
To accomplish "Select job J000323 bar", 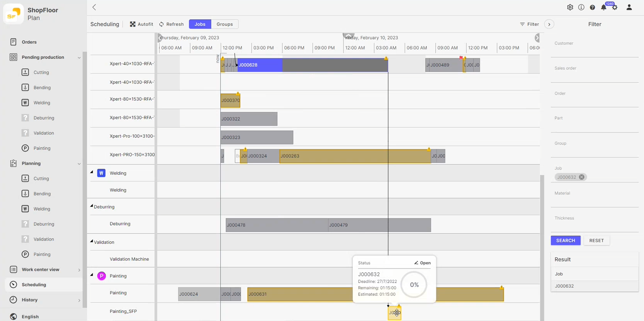I will (257, 137).
